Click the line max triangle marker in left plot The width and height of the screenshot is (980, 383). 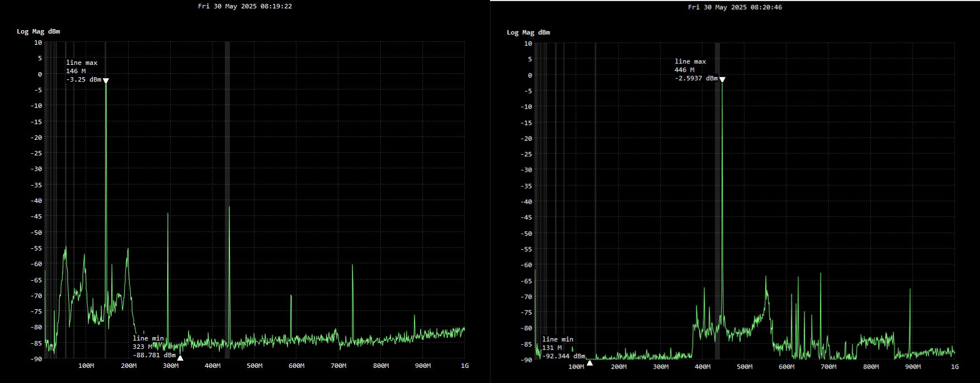[106, 81]
